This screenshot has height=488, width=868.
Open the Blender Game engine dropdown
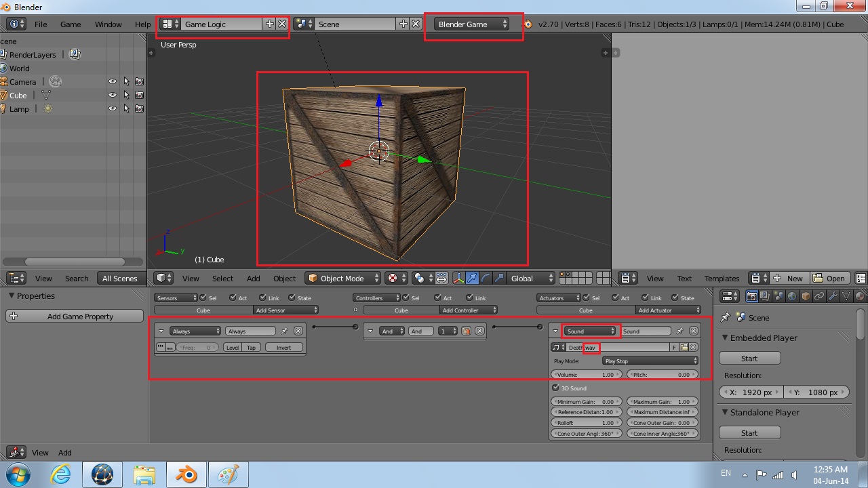(473, 24)
